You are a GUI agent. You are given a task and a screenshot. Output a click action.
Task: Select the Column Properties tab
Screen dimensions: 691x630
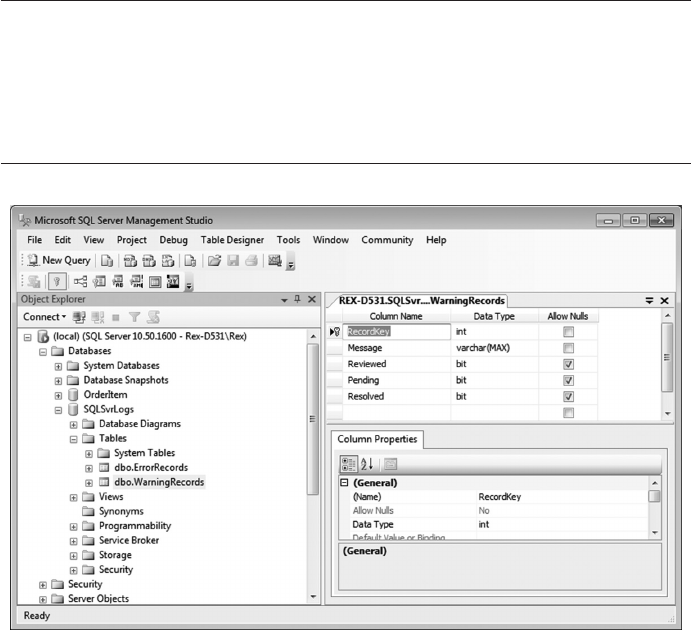(x=377, y=439)
